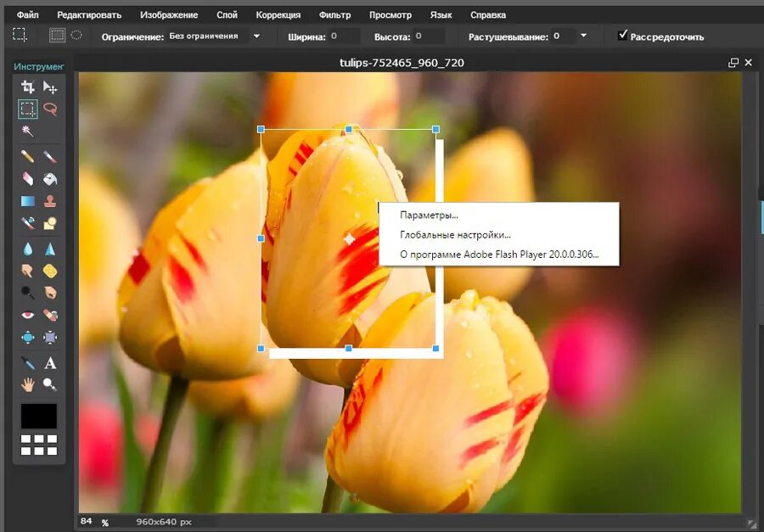Select the Type text tool
The height and width of the screenshot is (532, 764).
(x=50, y=363)
